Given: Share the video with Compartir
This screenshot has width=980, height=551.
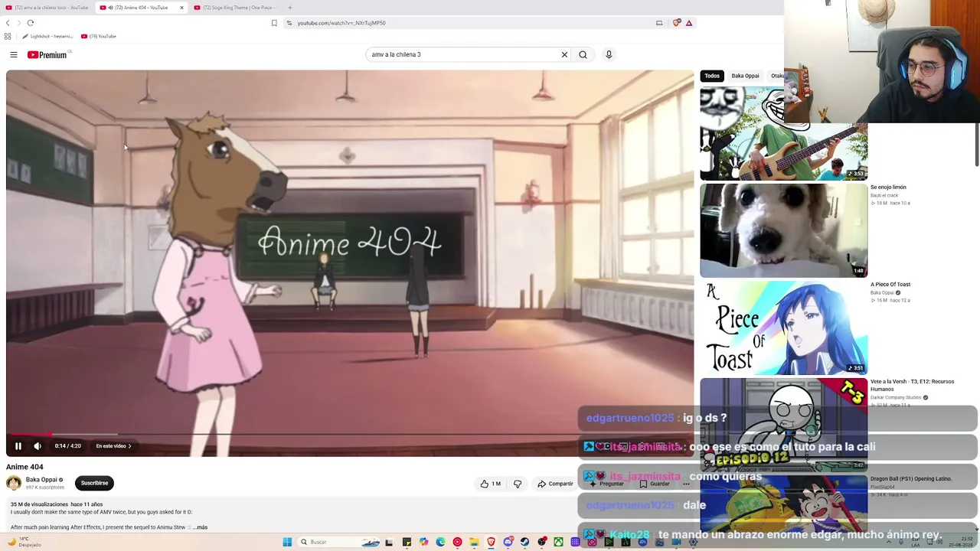Looking at the screenshot, I should (555, 484).
